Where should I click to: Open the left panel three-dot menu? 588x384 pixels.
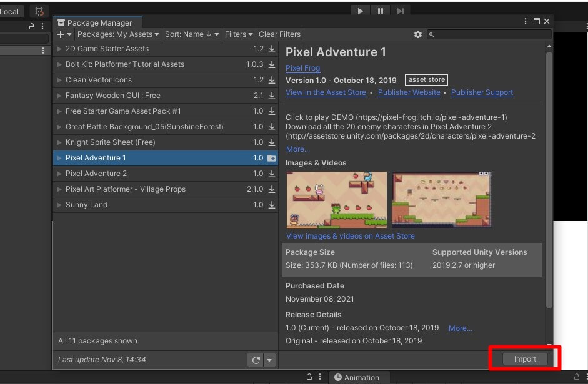42,26
